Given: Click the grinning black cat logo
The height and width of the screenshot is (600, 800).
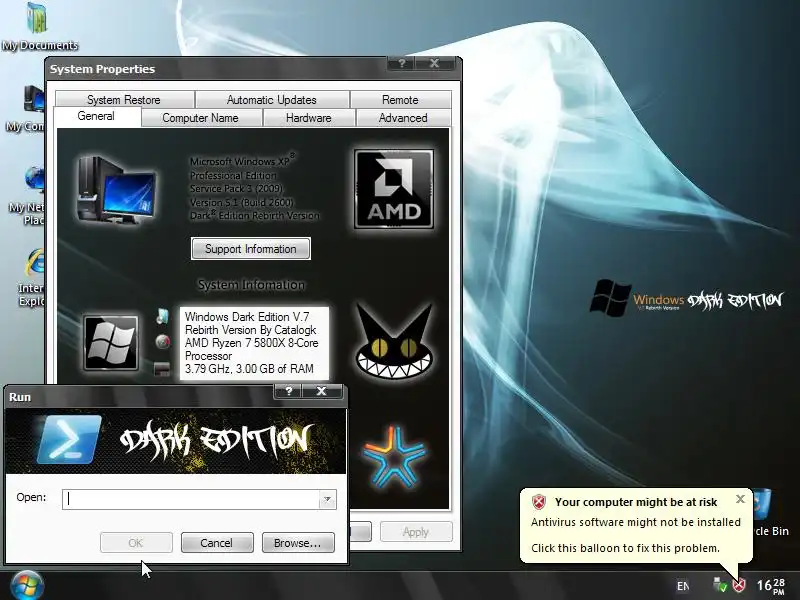Looking at the screenshot, I should pyautogui.click(x=394, y=341).
